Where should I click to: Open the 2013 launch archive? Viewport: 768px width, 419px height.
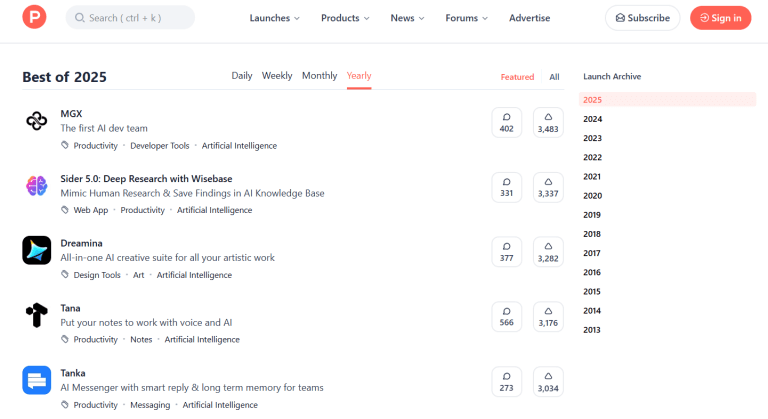pyautogui.click(x=592, y=330)
